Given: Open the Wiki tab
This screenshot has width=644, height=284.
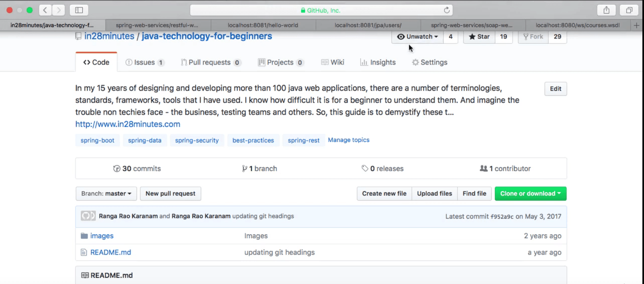Looking at the screenshot, I should (333, 62).
